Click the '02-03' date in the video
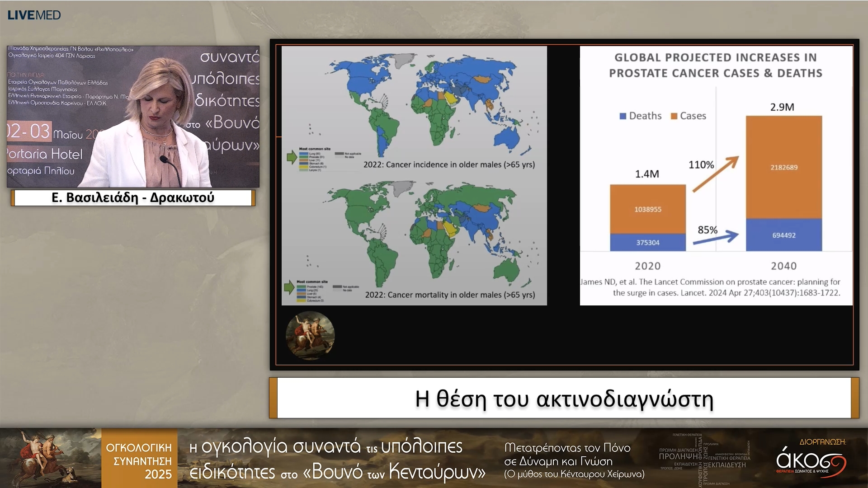 [28, 131]
